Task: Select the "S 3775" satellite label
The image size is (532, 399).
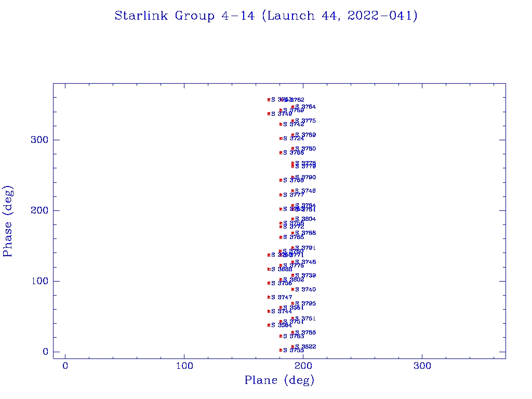Action: [305, 121]
